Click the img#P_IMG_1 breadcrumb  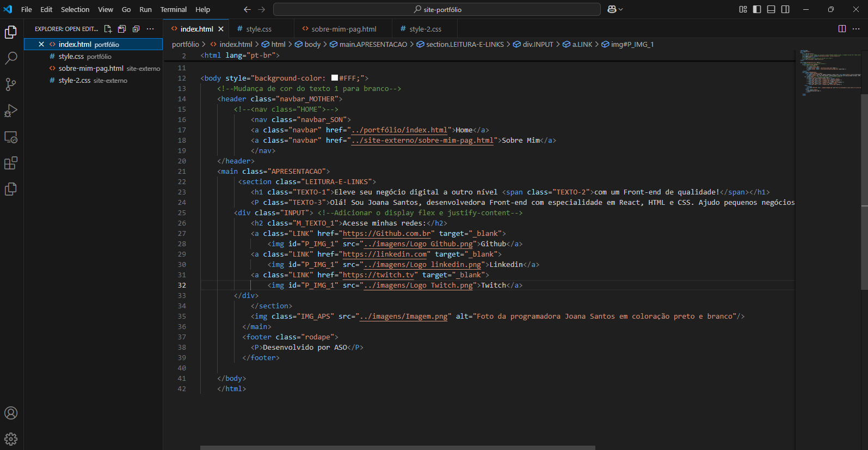(x=627, y=44)
